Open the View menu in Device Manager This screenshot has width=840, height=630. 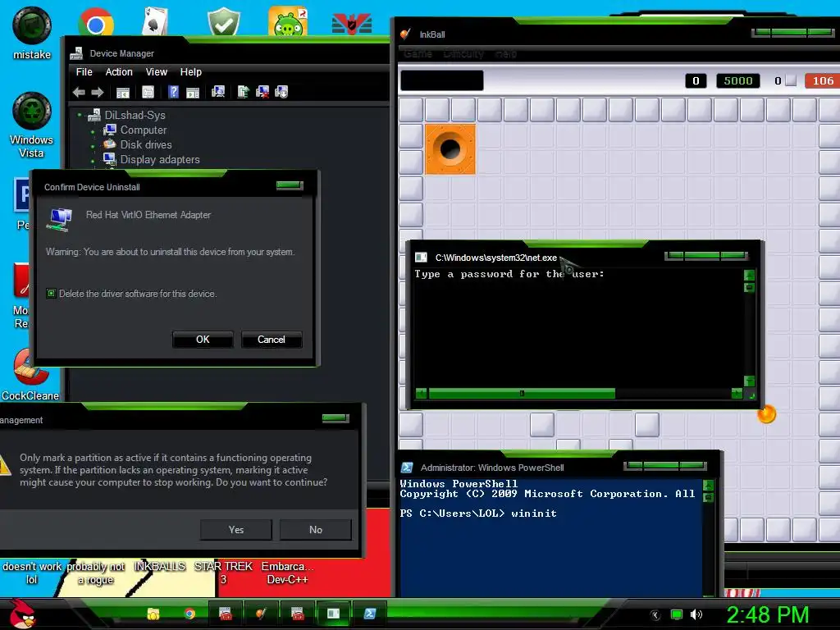pyautogui.click(x=157, y=72)
